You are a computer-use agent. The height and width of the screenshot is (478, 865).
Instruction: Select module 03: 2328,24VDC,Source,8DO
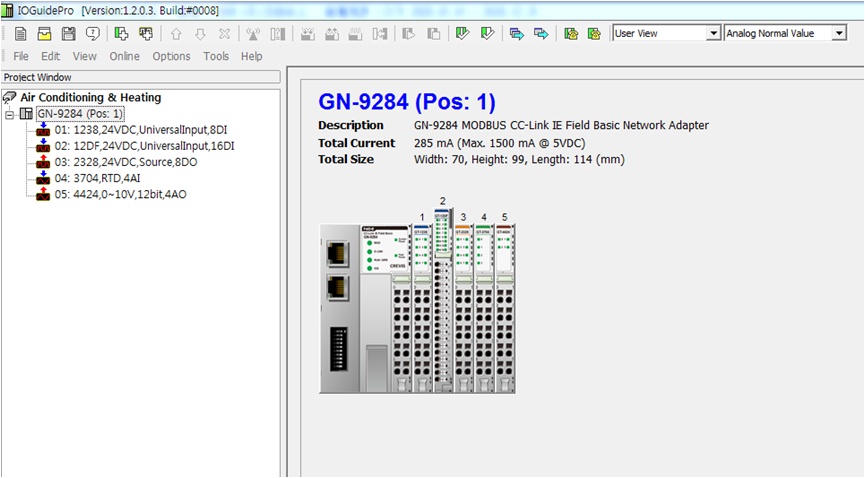click(126, 162)
